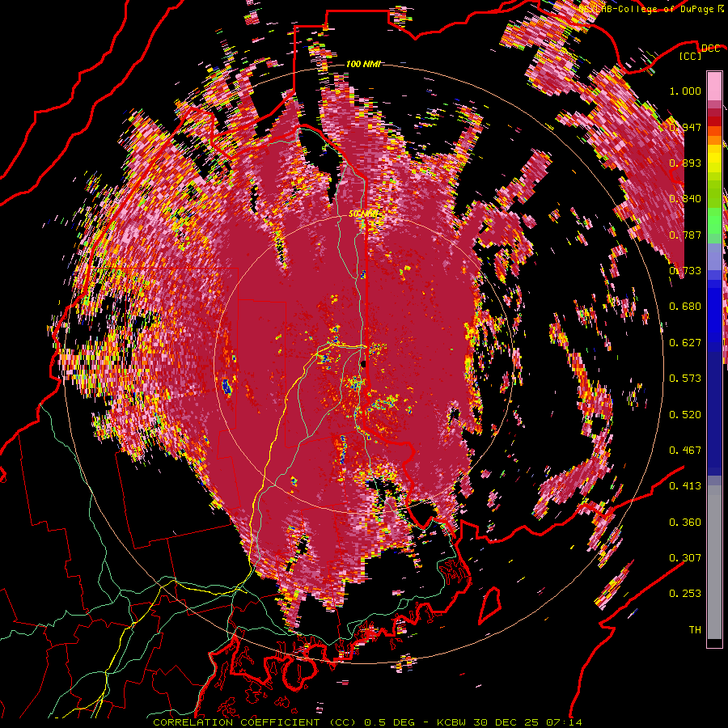Click the Correlation Coefficient caption at bottom
The image size is (728, 728).
tap(367, 722)
